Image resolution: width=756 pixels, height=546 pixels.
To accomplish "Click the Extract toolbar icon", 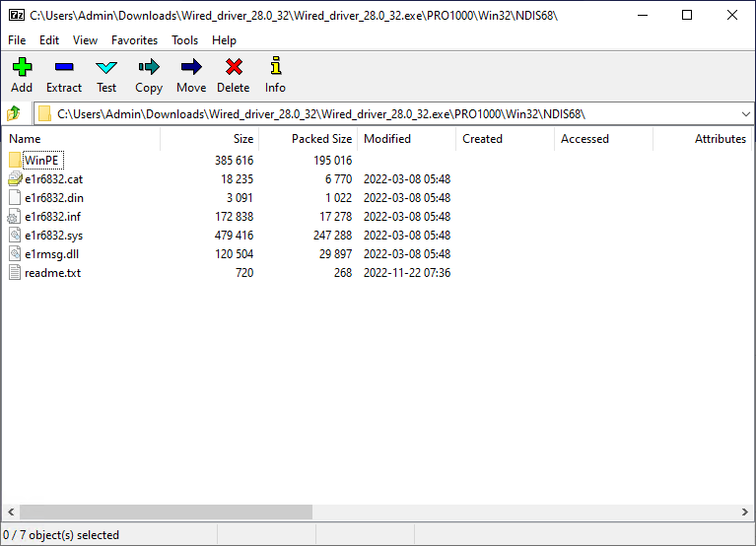I will tap(64, 68).
